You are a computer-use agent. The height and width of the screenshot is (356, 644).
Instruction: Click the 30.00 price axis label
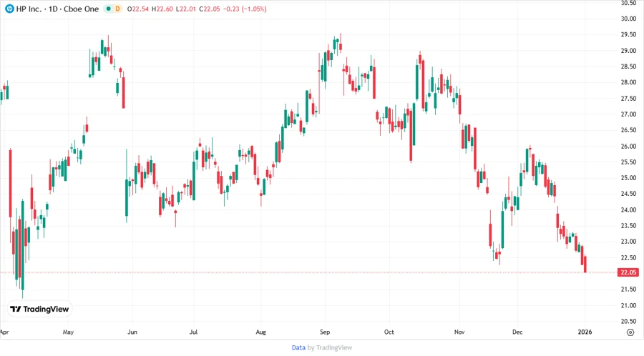pyautogui.click(x=628, y=19)
